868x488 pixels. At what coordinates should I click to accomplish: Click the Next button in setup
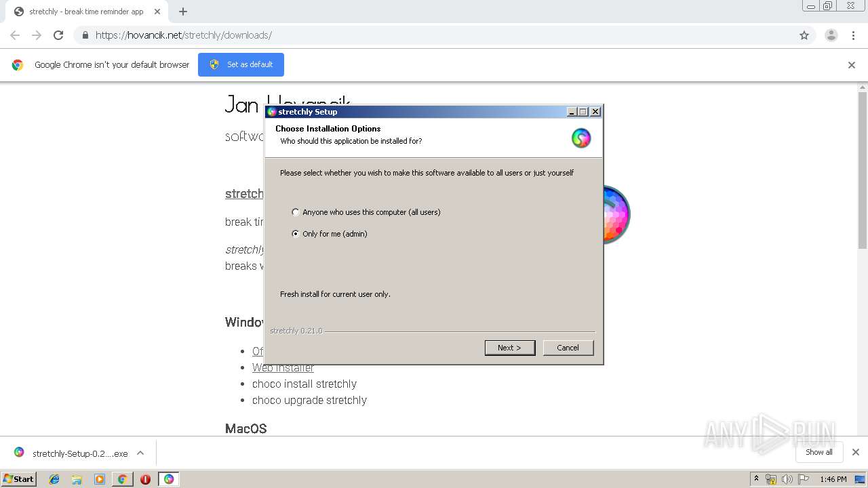point(510,348)
